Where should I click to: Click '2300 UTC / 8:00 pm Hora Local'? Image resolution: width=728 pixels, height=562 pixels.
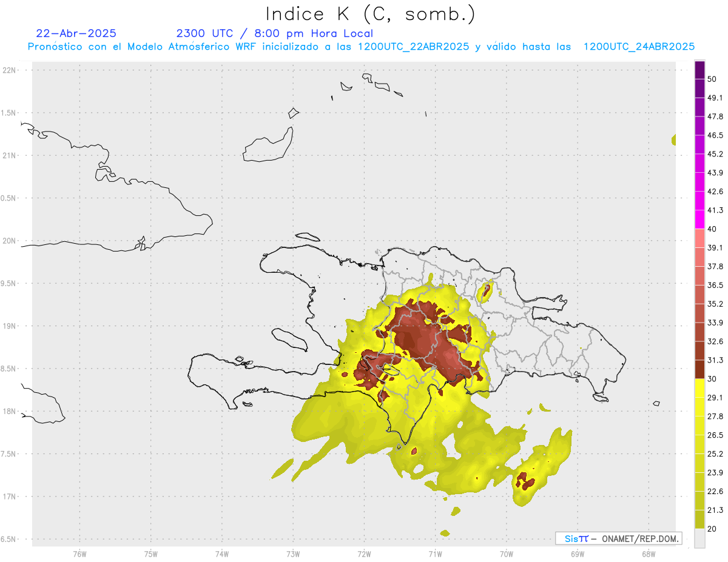click(274, 33)
